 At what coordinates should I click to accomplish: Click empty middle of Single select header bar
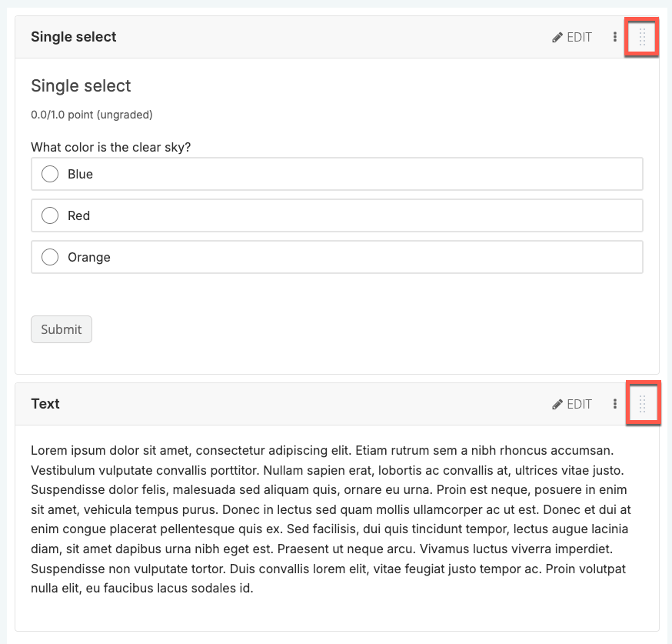pos(331,37)
